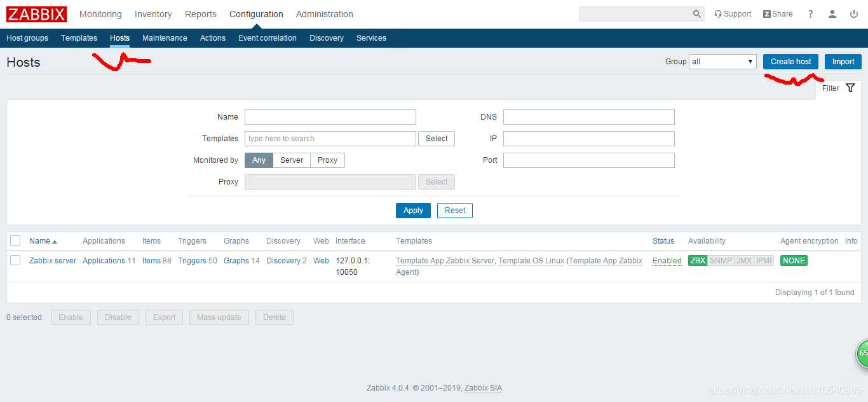Open Applications 11 link
This screenshot has width=868, height=402.
pos(104,261)
